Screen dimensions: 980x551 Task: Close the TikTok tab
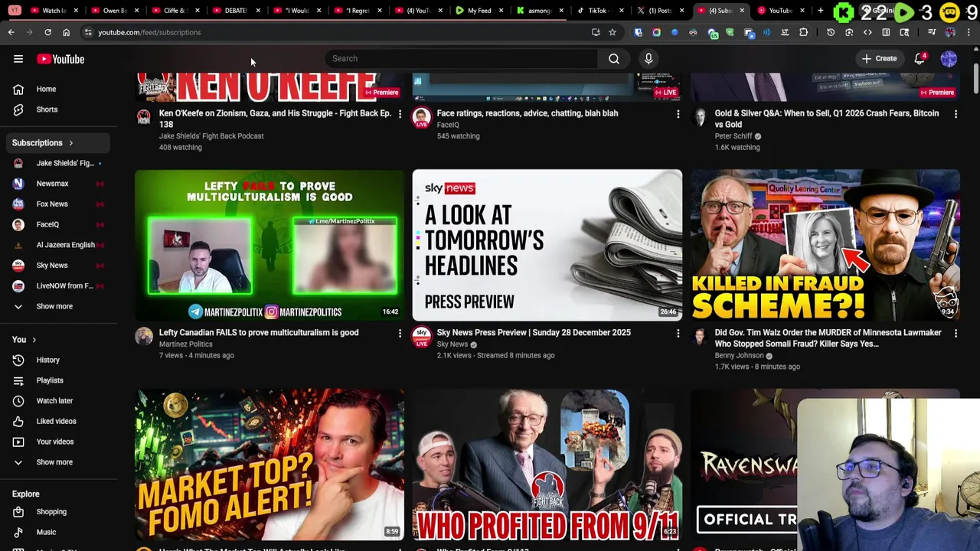[x=622, y=11]
